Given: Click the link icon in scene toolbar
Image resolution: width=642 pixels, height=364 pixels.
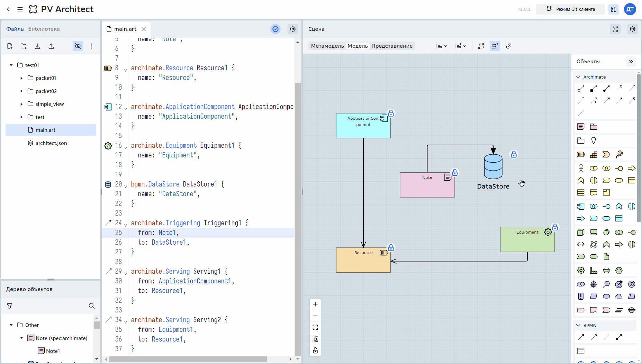Looking at the screenshot, I should (x=509, y=46).
